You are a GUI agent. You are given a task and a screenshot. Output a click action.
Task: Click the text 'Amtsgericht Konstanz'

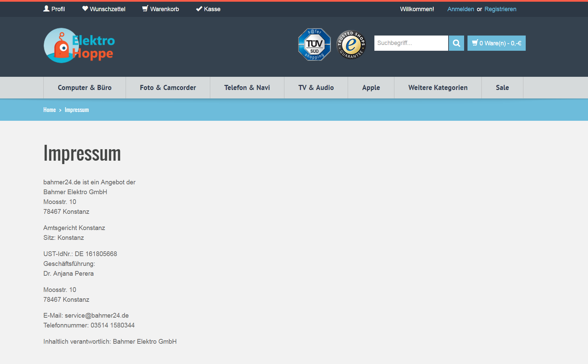tap(74, 228)
